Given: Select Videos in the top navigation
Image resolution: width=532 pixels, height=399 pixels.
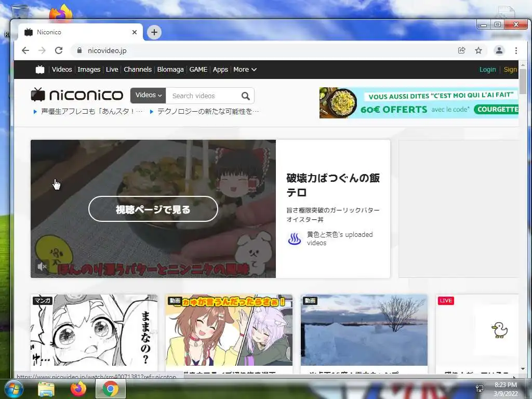Looking at the screenshot, I should (62, 70).
